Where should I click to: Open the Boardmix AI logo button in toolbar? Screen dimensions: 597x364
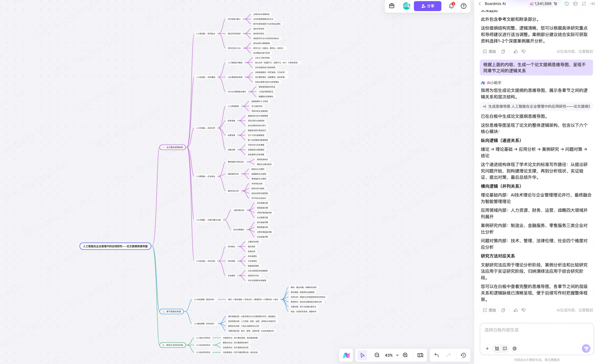coord(346,355)
